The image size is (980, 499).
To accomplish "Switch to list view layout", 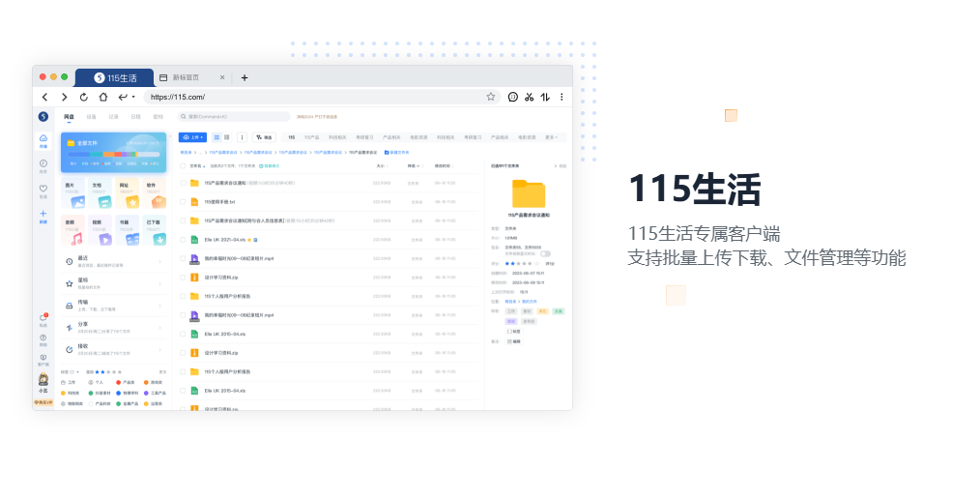I will coord(216,137).
